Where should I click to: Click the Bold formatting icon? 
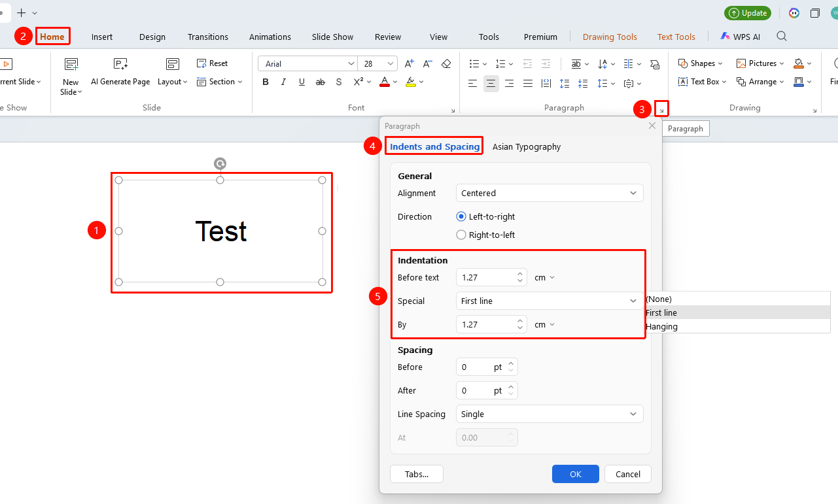(266, 82)
